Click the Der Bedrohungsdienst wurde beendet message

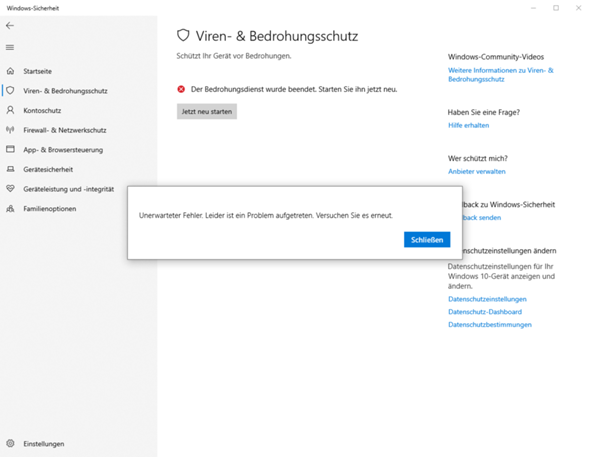294,89
